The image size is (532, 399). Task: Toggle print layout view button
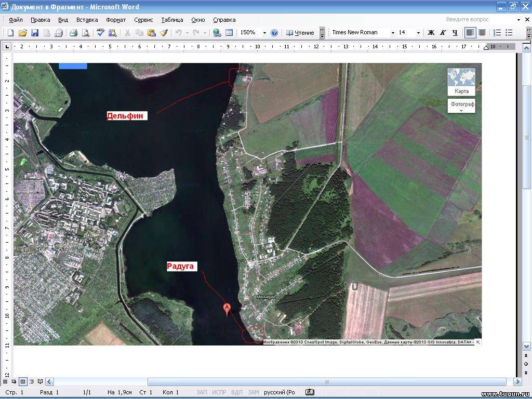pyautogui.click(x=23, y=382)
